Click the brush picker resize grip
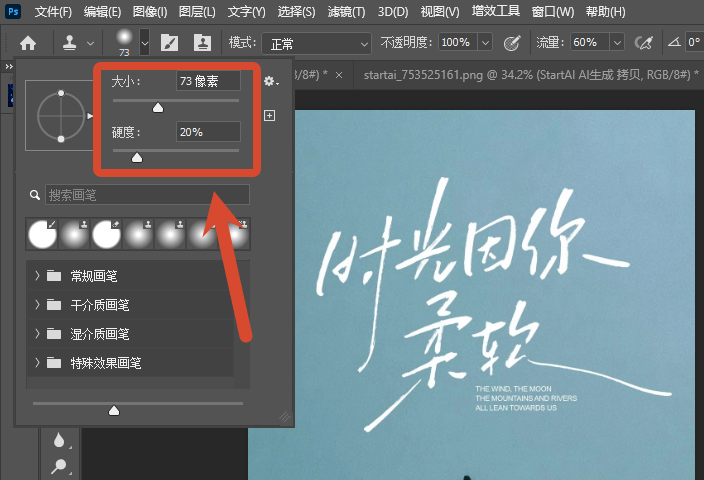The height and width of the screenshot is (480, 704). coord(285,417)
